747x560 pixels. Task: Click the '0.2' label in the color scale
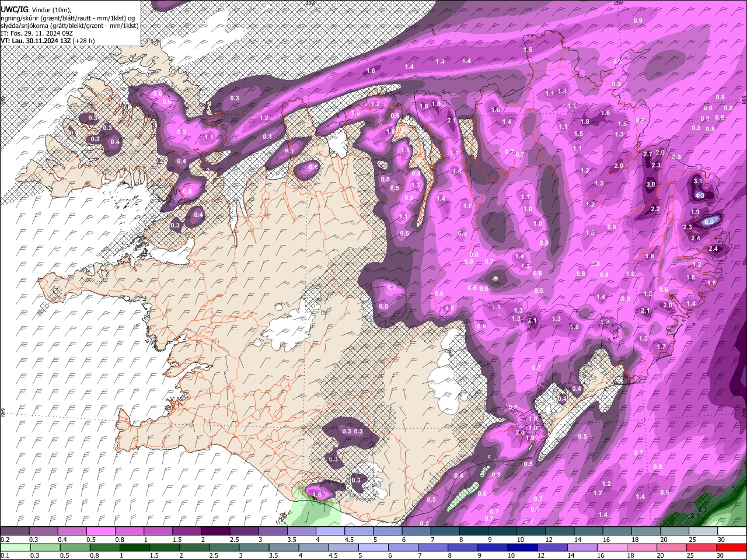pyautogui.click(x=5, y=540)
